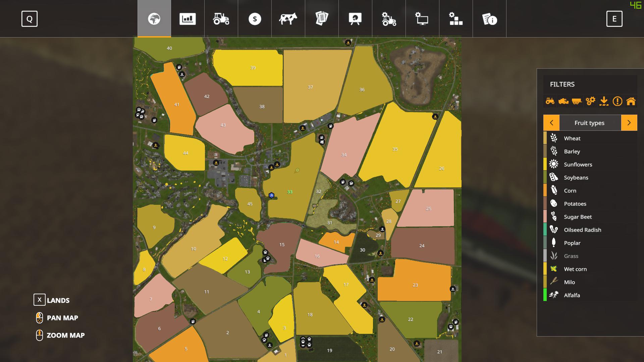Click the Fruit types selector label
The image size is (644, 362).
coord(590,123)
